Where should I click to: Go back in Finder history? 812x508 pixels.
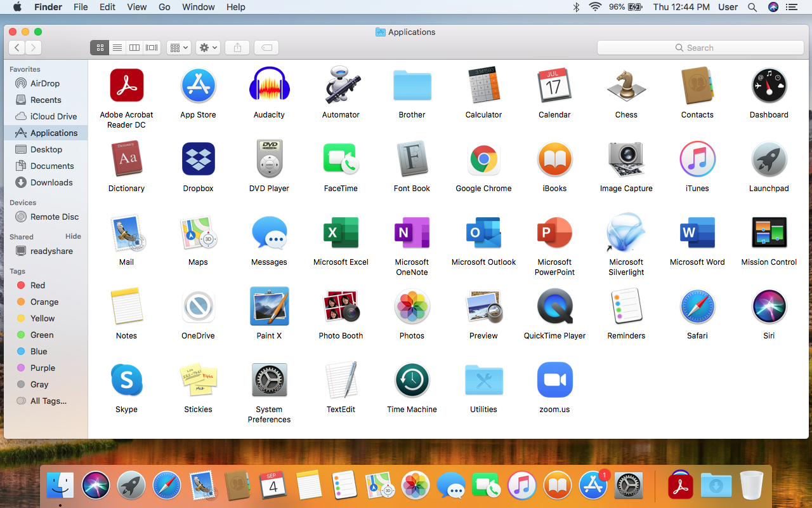pos(17,48)
